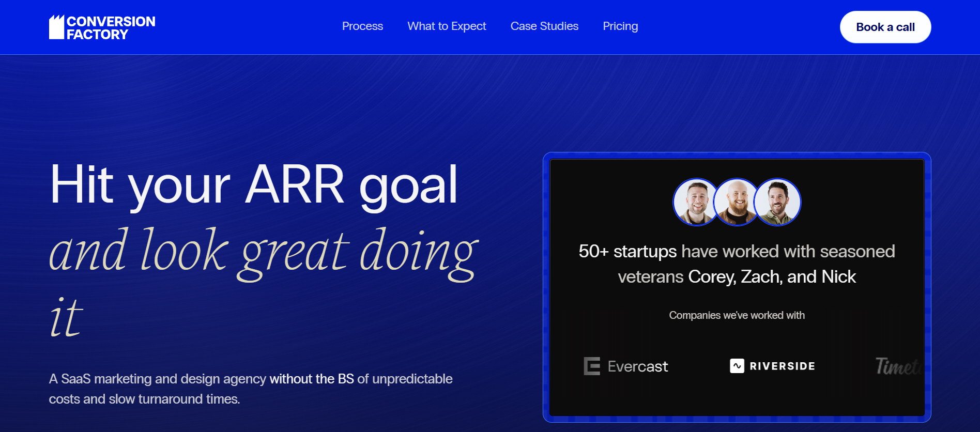Click 'costs and slow turnaround times.' line
Screen dimensions: 980x432
[x=145, y=399]
